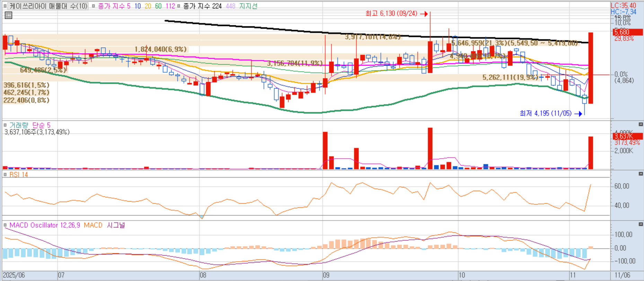Click the 09 month marker on date axis
This screenshot has height=281, width=644.
tap(326, 275)
